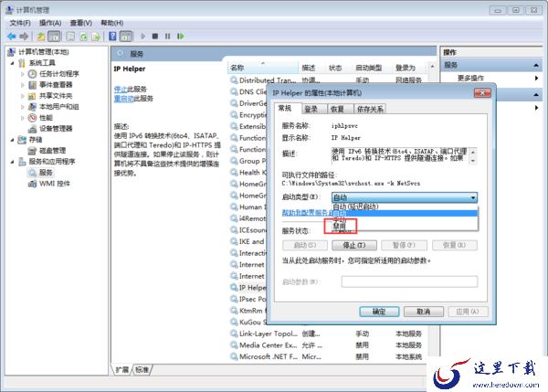Open 磁盘管理 in the tree
This screenshot has height=392, width=548.
click(x=52, y=151)
